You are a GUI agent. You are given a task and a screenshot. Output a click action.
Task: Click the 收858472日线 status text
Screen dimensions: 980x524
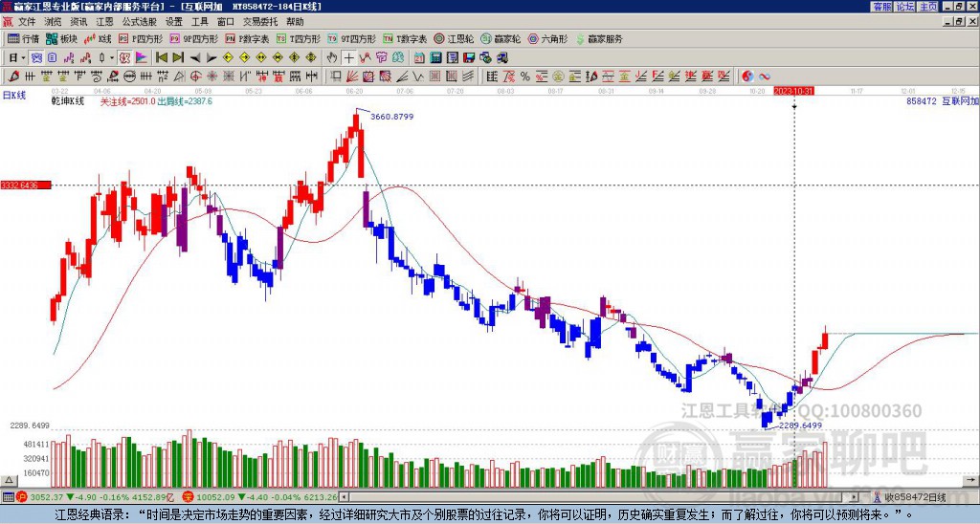pos(916,497)
